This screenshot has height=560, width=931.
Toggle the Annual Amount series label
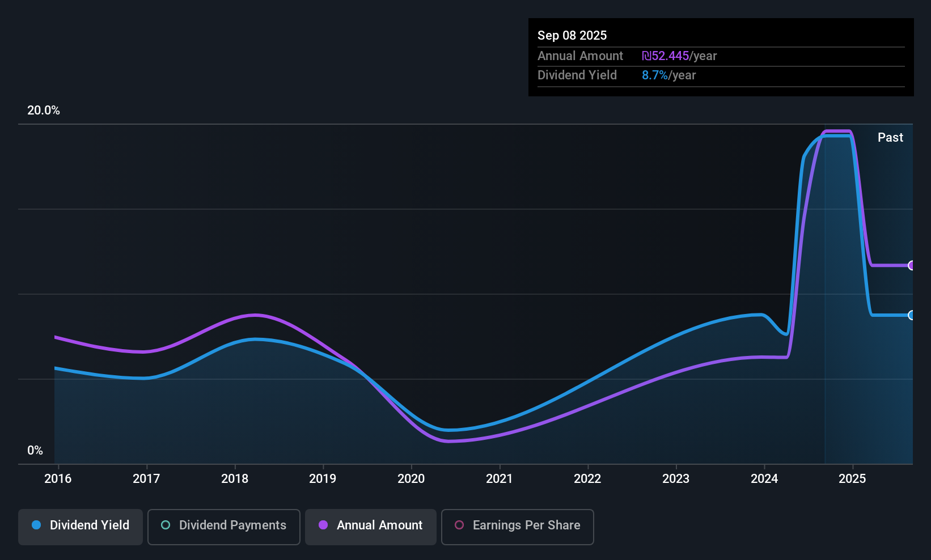tap(379, 525)
